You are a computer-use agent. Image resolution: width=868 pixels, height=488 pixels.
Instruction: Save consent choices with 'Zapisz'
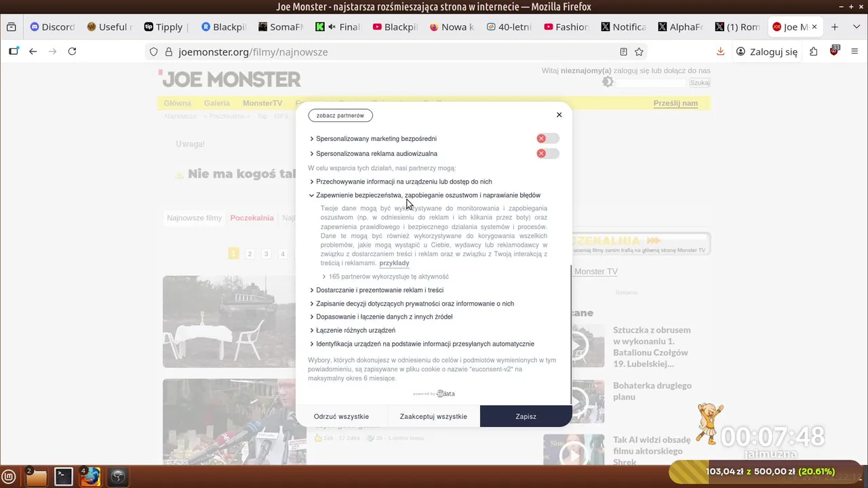pos(526,416)
